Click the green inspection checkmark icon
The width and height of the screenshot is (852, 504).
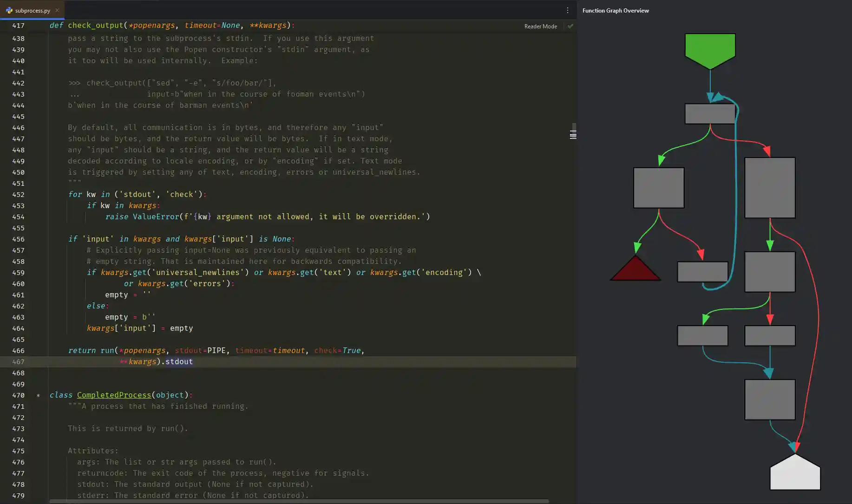pyautogui.click(x=570, y=26)
